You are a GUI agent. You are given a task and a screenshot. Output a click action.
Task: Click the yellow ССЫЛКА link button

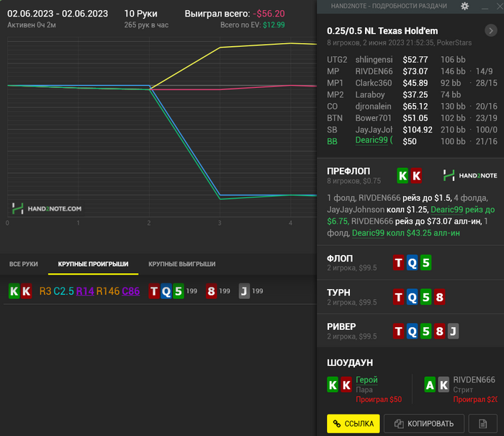pos(354,424)
